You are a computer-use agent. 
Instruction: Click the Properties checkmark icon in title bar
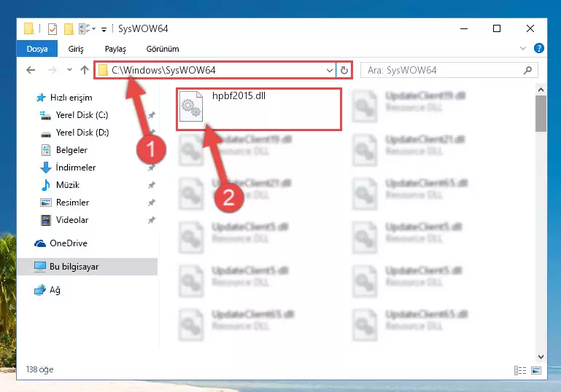click(53, 28)
